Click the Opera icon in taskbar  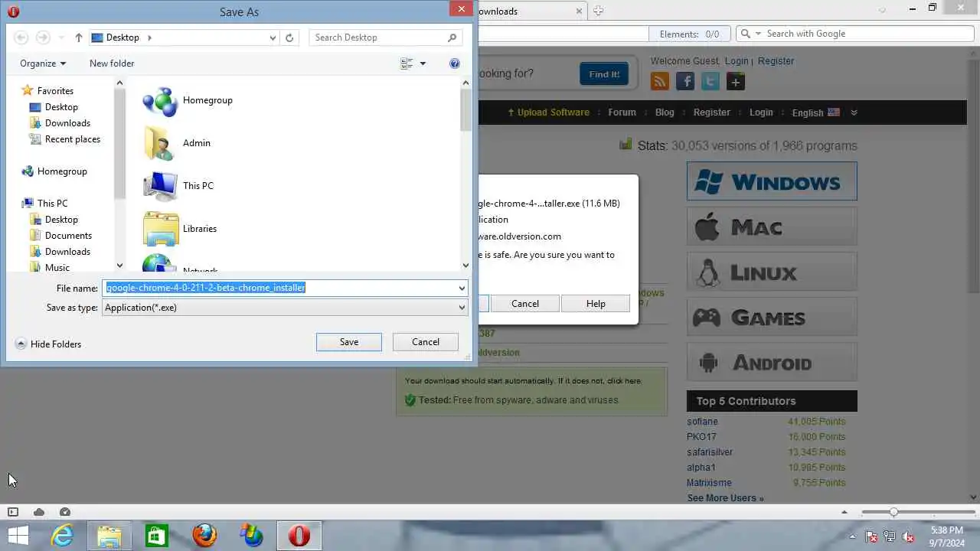point(299,536)
